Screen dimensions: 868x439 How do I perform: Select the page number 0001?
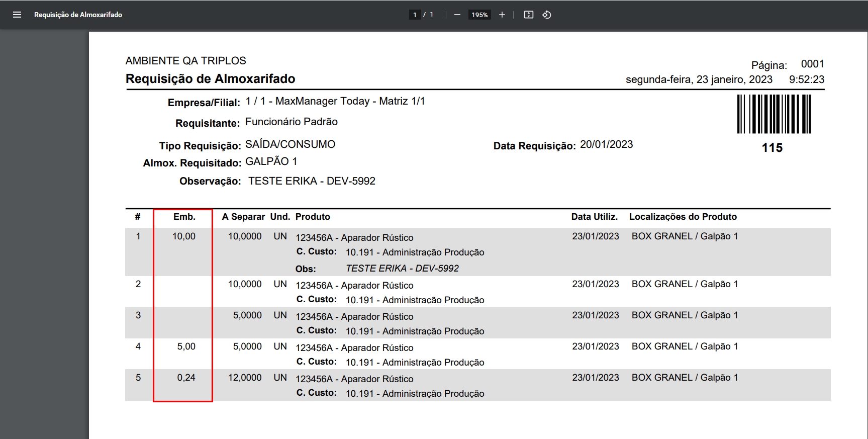click(x=812, y=64)
